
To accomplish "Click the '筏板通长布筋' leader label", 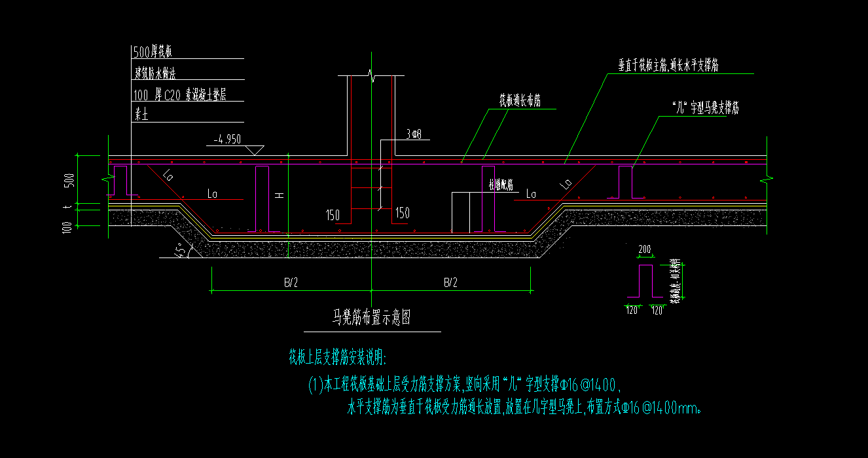I will tap(520, 101).
